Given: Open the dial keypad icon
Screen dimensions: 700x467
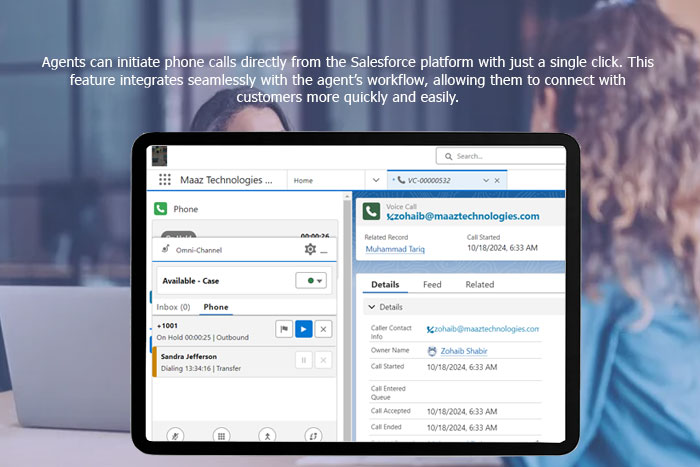Looking at the screenshot, I should [x=221, y=435].
